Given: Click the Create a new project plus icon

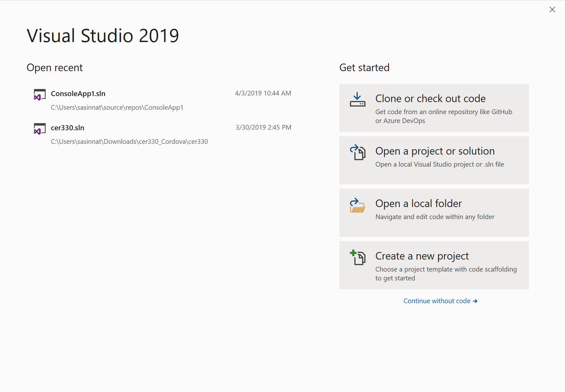Looking at the screenshot, I should (357, 257).
